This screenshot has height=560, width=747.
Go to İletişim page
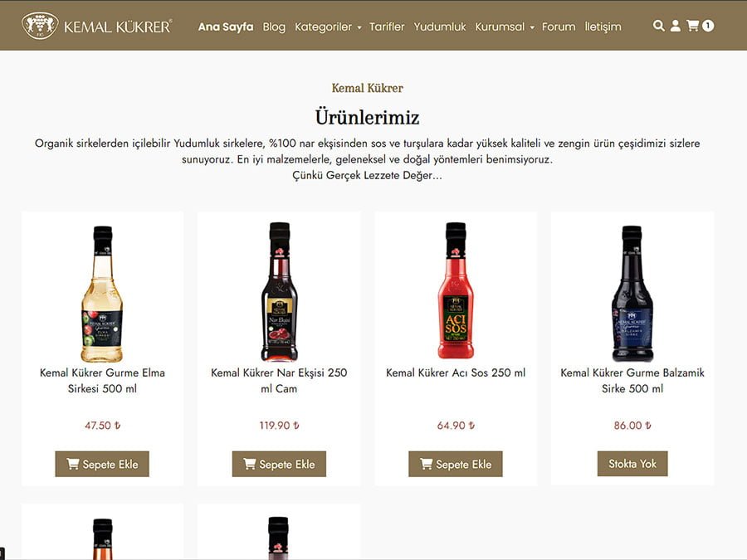click(x=603, y=27)
